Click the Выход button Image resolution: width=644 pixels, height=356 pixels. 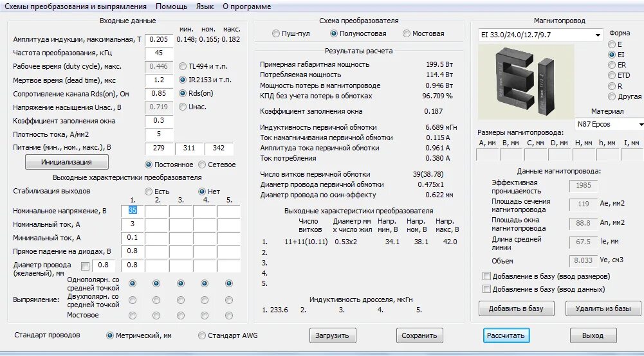click(593, 335)
